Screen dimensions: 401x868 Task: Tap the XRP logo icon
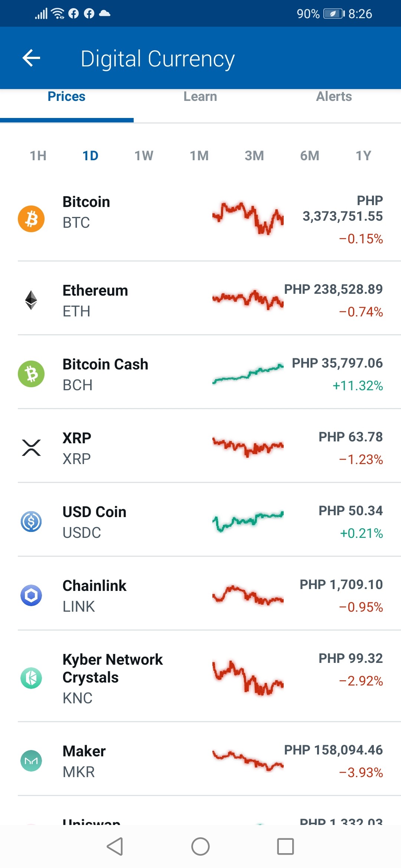pos(31,448)
